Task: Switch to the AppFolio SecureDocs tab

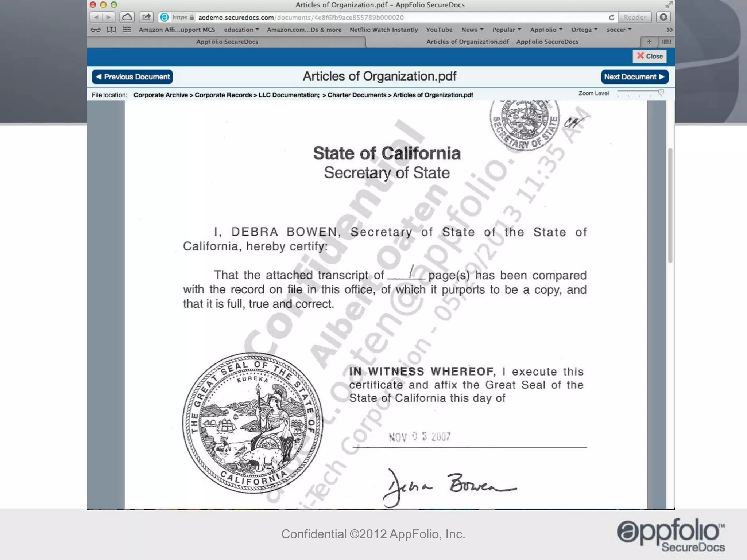Action: click(x=227, y=42)
